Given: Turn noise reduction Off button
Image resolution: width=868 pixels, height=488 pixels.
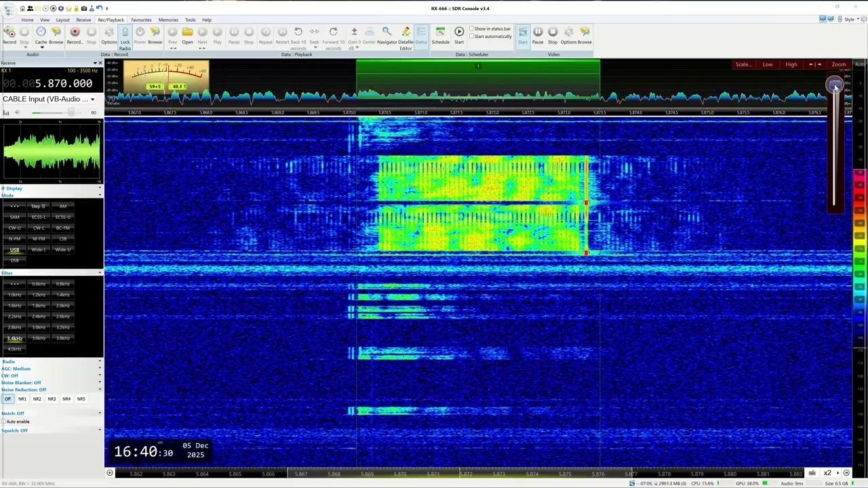Looking at the screenshot, I should pos(8,399).
